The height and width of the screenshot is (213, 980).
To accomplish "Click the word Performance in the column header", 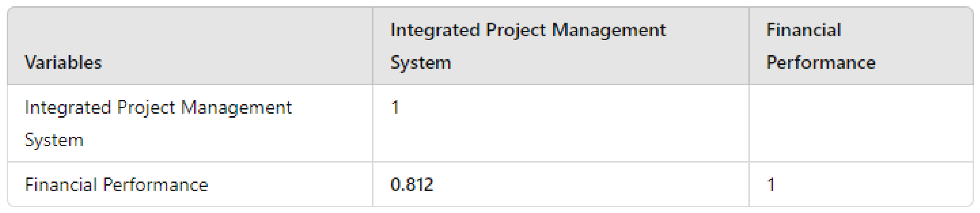I will pyautogui.click(x=821, y=63).
